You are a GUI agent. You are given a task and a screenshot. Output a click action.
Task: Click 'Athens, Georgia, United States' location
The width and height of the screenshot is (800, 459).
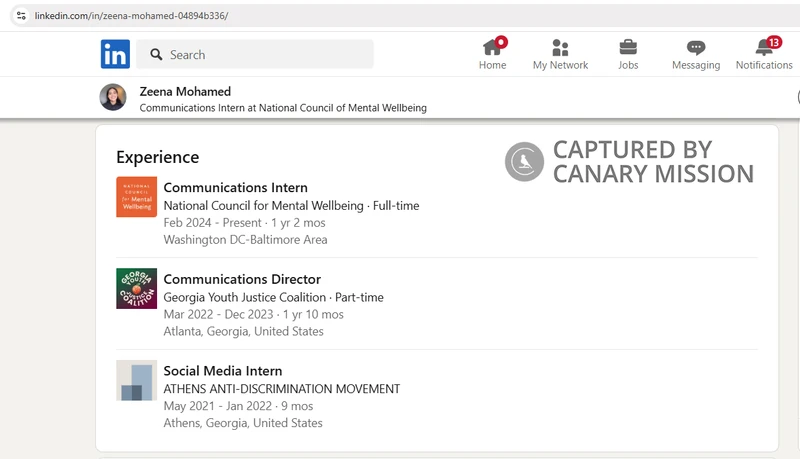[243, 423]
